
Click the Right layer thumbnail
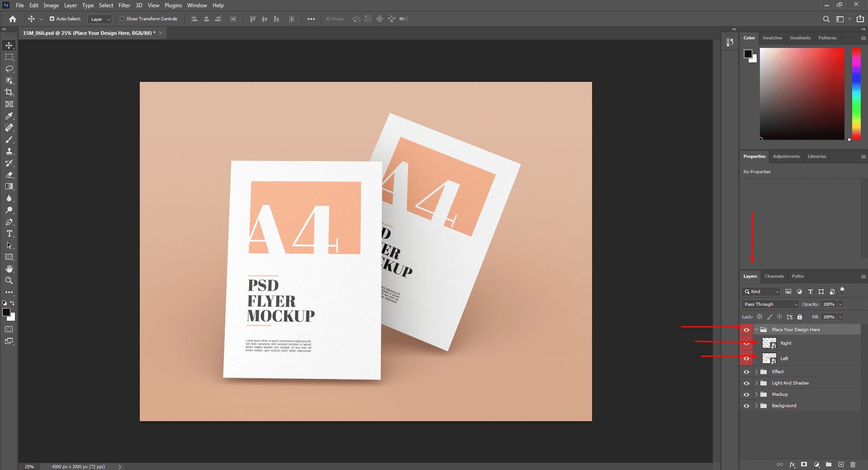(x=769, y=343)
